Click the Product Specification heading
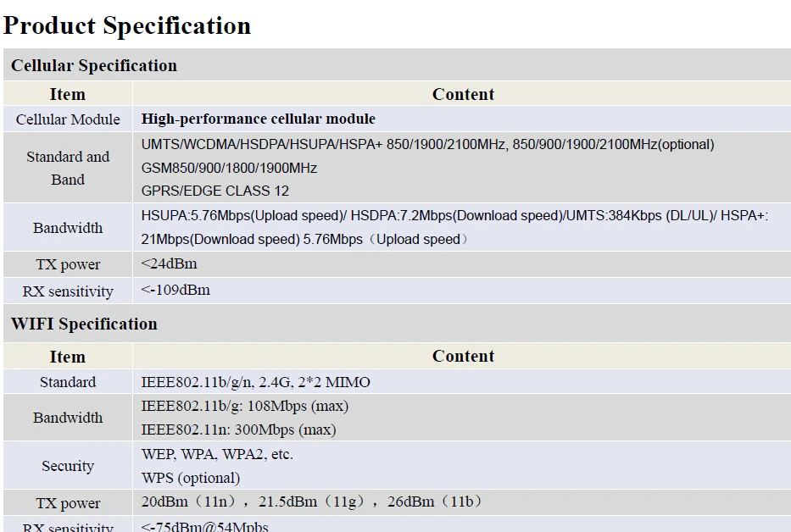This screenshot has width=791, height=532. [127, 25]
